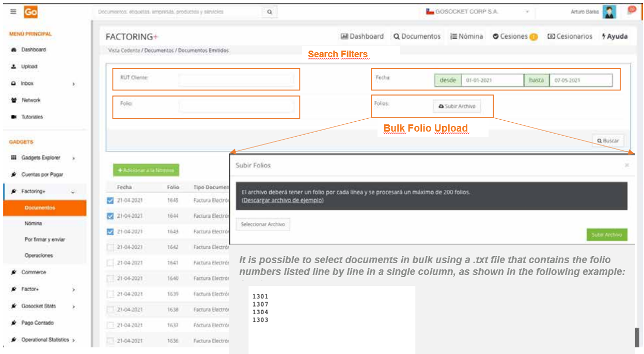Click Vista Cedente in the breadcrumb
Viewport: 644px width, 354px height.
pos(124,51)
